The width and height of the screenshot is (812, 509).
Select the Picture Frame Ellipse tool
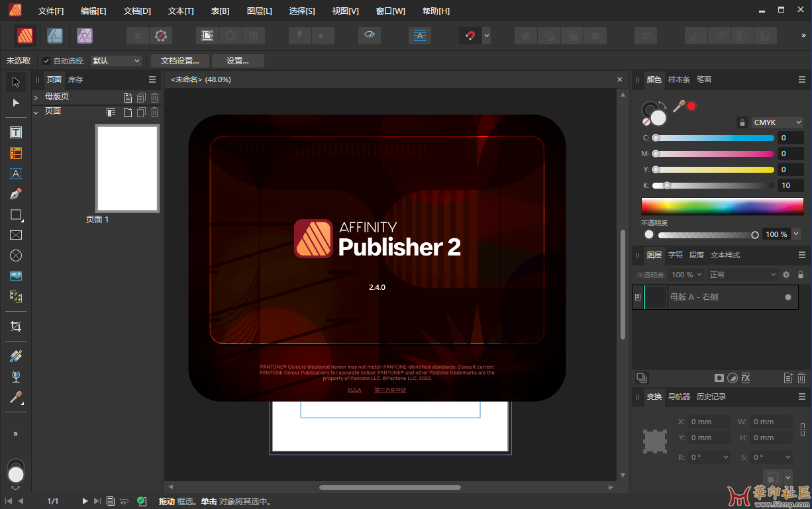click(16, 255)
